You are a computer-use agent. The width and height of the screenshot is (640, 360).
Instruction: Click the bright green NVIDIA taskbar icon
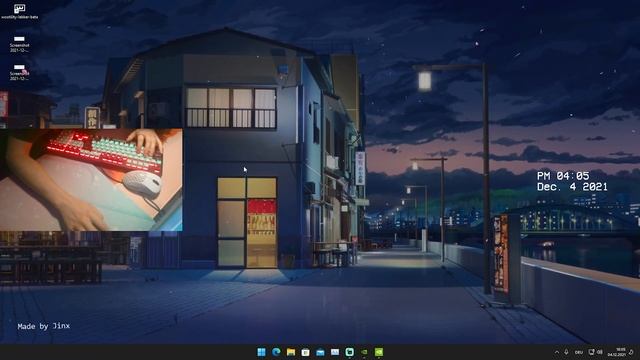coord(379,352)
